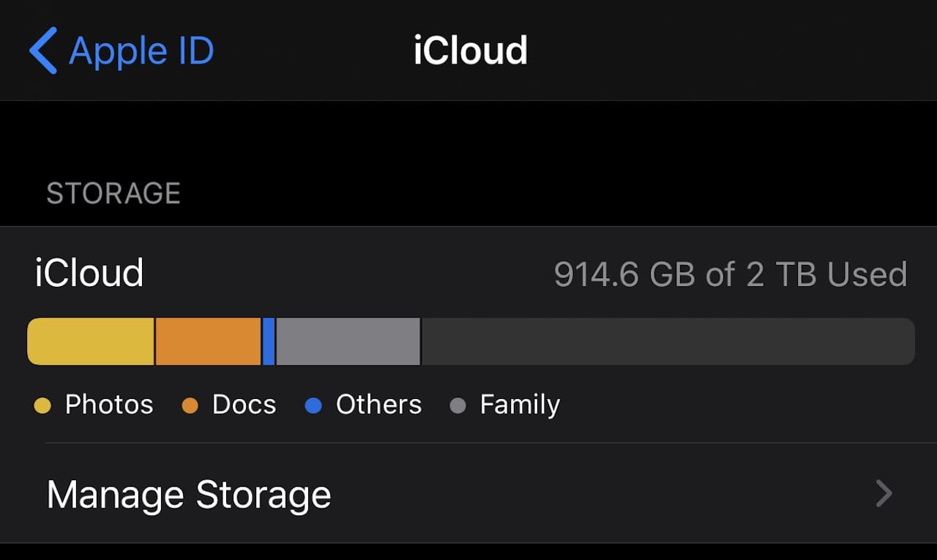Image resolution: width=937 pixels, height=560 pixels.
Task: Tap the iCloud page title
Action: point(470,51)
